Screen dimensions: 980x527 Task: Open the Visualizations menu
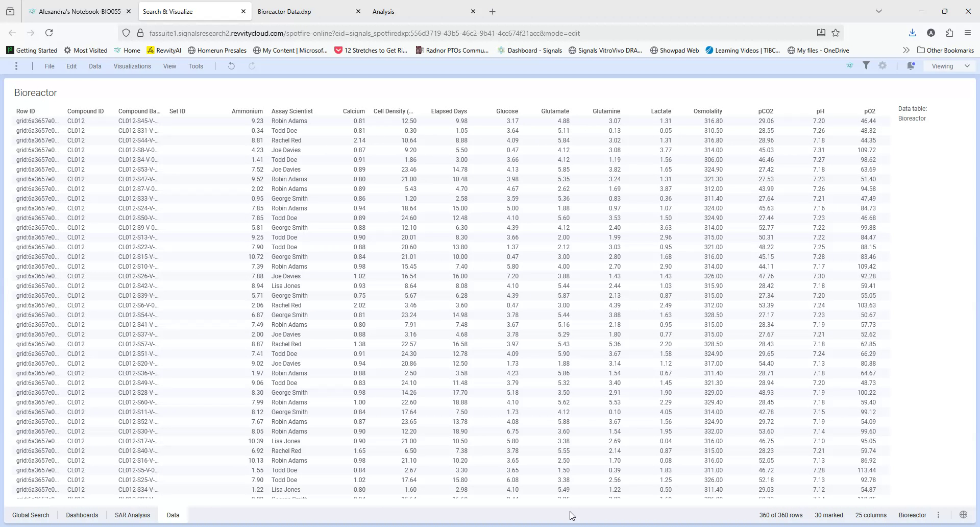click(132, 66)
